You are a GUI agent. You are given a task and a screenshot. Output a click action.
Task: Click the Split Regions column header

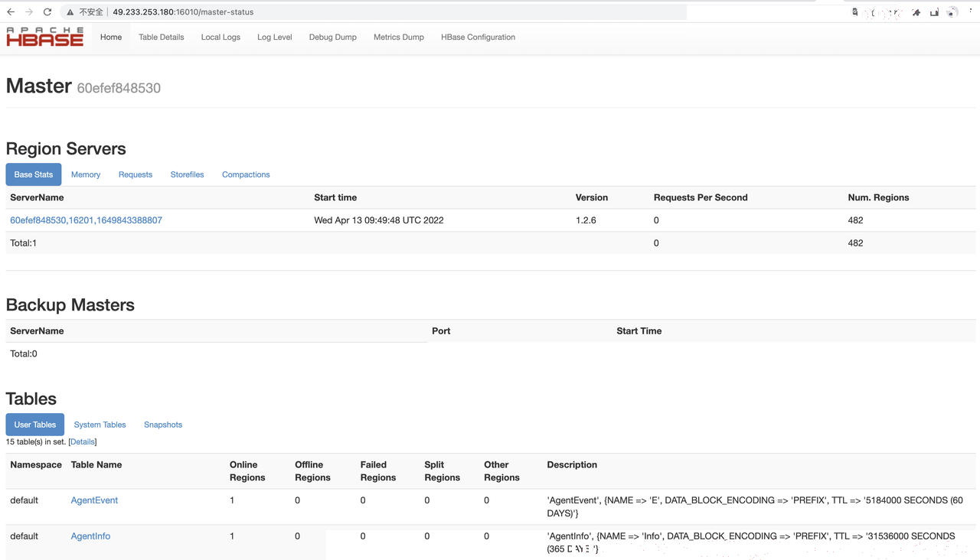point(443,471)
